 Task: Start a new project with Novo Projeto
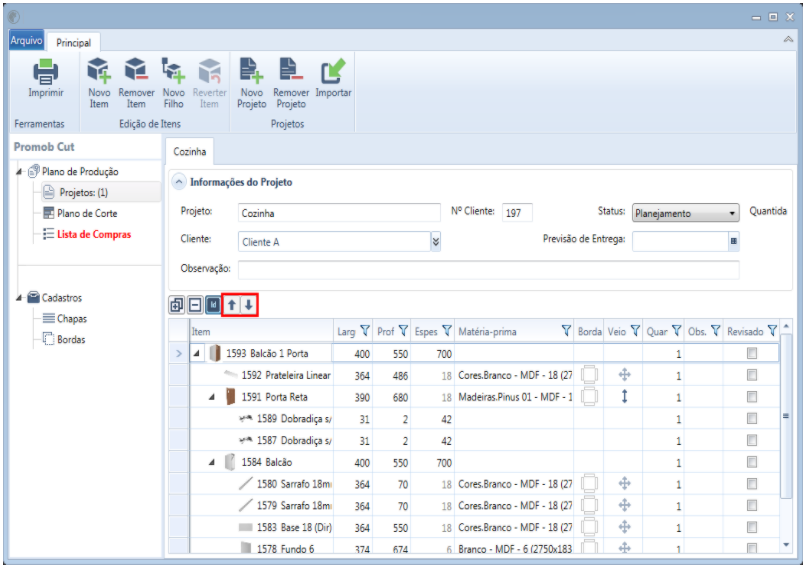click(x=251, y=71)
